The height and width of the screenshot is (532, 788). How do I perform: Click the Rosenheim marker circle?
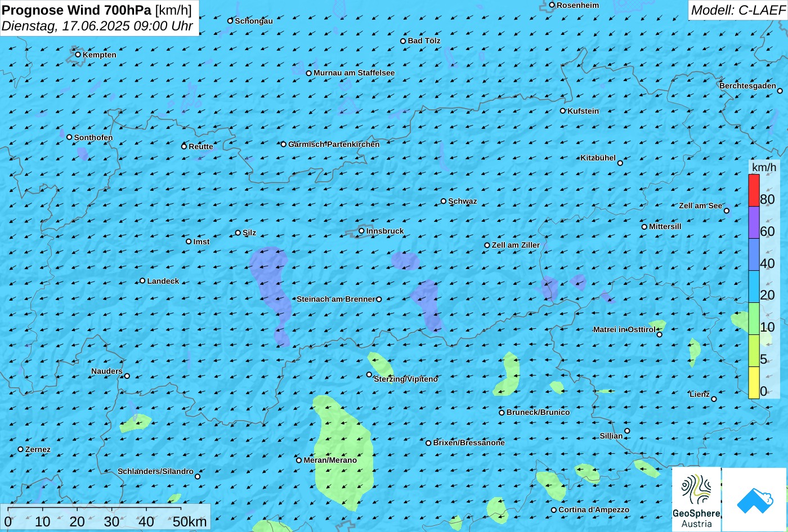pyautogui.click(x=552, y=5)
